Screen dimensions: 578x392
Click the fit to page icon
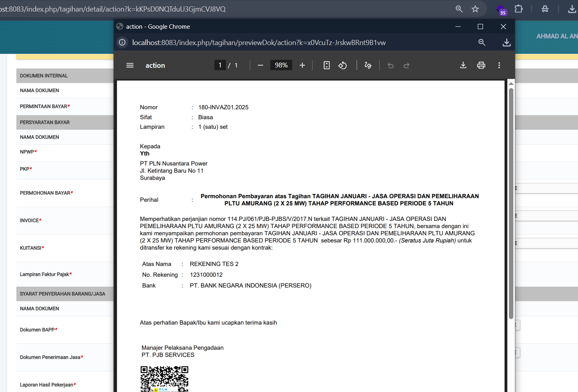(327, 65)
